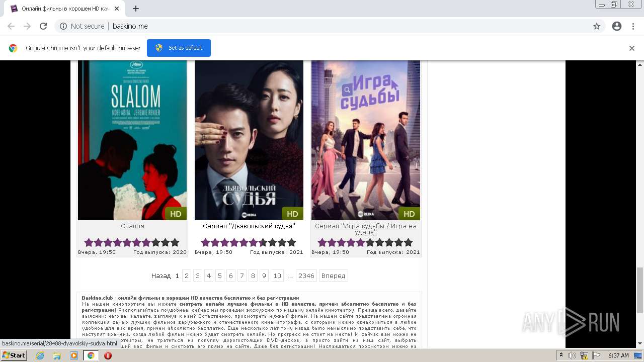Viewport: 644px width, 362px height.
Task: Open site info via Not secure icon
Action: coord(63,26)
